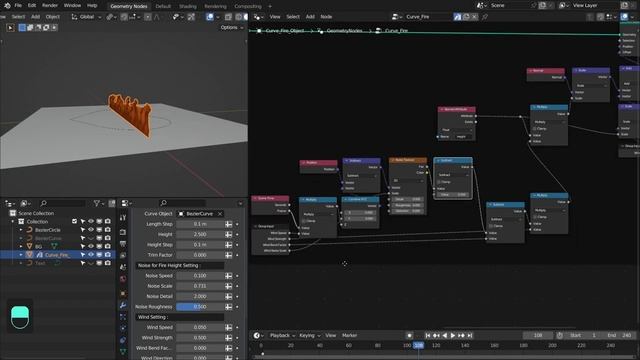This screenshot has height=360, width=640.
Task: Switch to the Shading workspace tab
Action: pyautogui.click(x=187, y=6)
